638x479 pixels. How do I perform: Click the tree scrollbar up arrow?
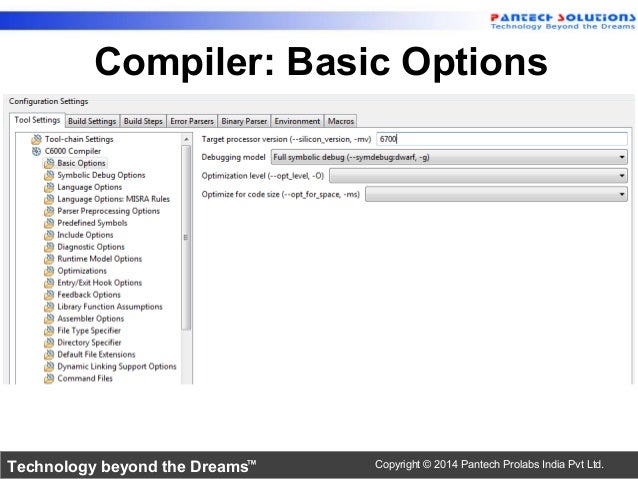point(186,139)
